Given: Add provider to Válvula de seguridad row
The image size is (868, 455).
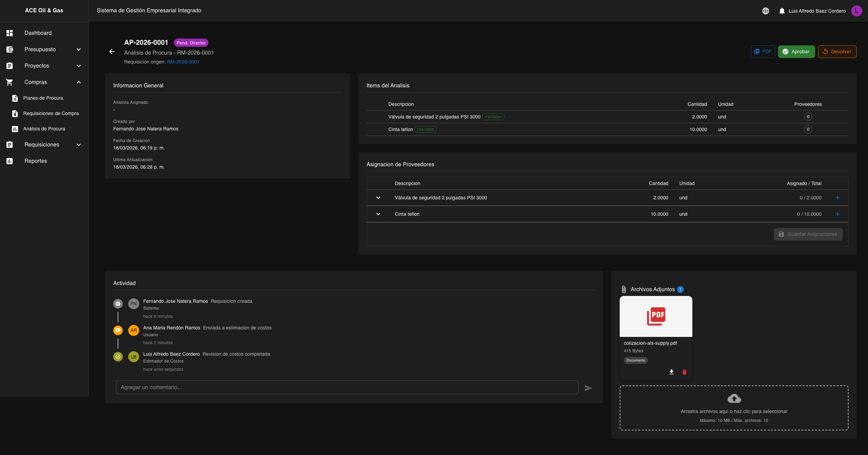Looking at the screenshot, I should pyautogui.click(x=837, y=198).
